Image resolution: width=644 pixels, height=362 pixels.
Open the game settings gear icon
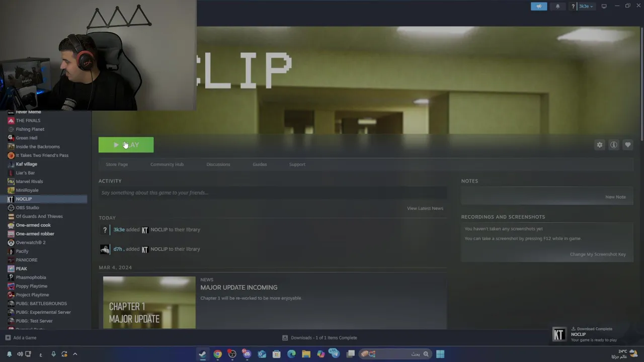click(x=599, y=145)
